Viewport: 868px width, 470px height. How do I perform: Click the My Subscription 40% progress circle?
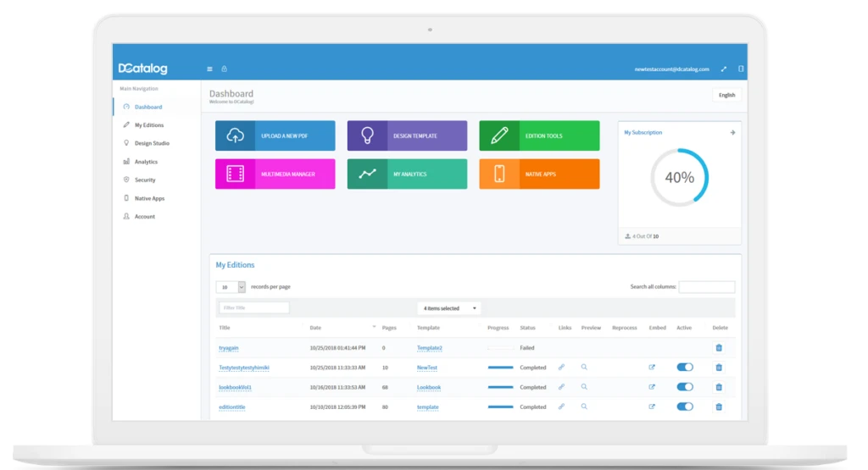pyautogui.click(x=679, y=178)
